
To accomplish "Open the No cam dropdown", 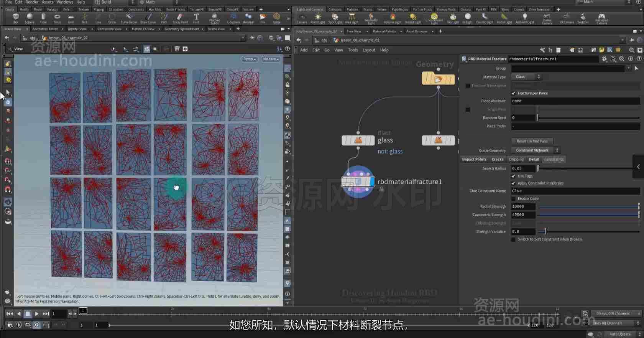I will tap(271, 59).
